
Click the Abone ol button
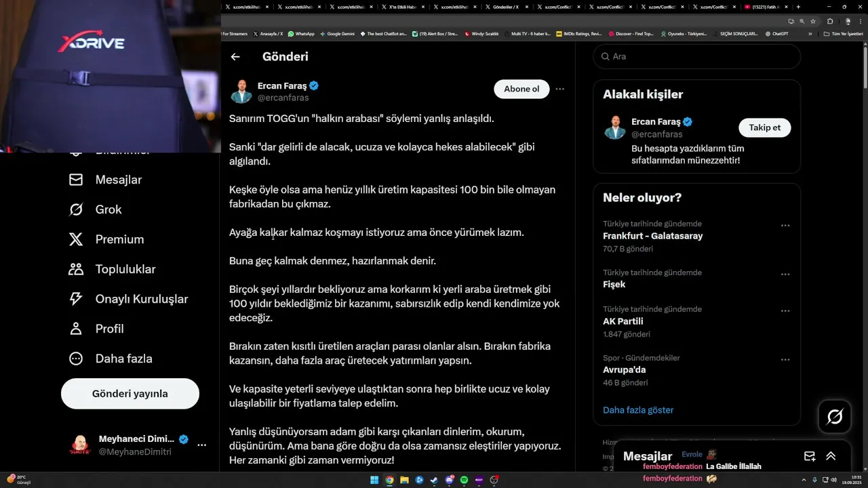click(521, 89)
